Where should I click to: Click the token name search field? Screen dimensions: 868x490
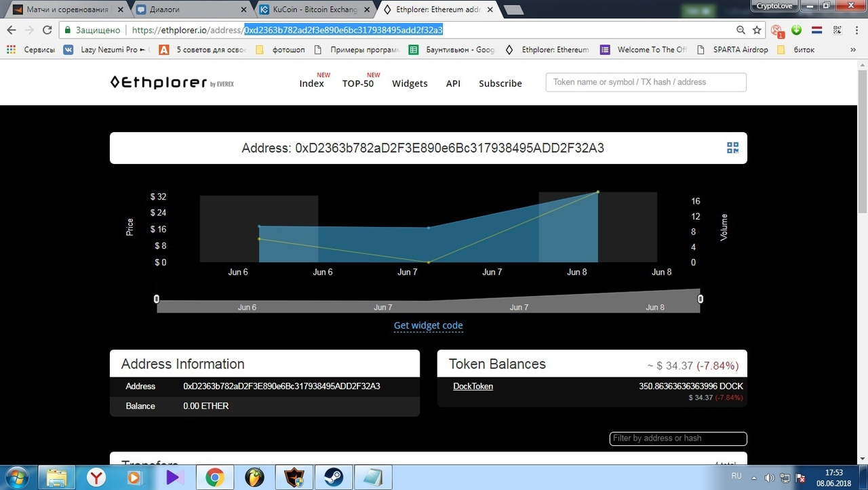click(x=646, y=82)
